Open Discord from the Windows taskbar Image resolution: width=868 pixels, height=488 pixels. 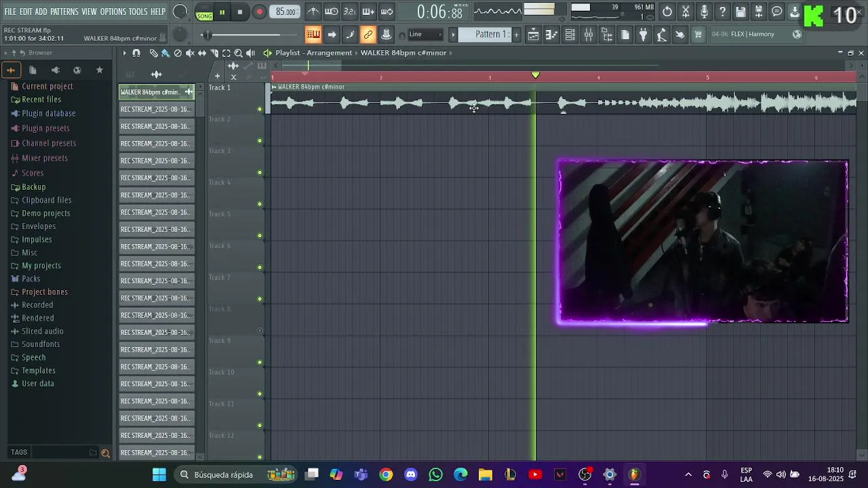point(410,474)
